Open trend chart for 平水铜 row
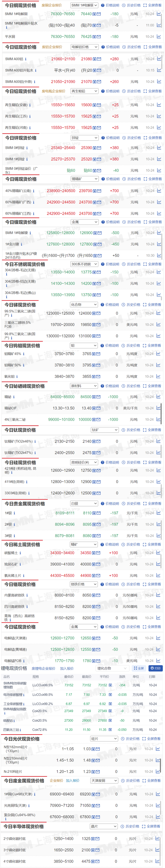The image size is (165, 868). pos(159,36)
